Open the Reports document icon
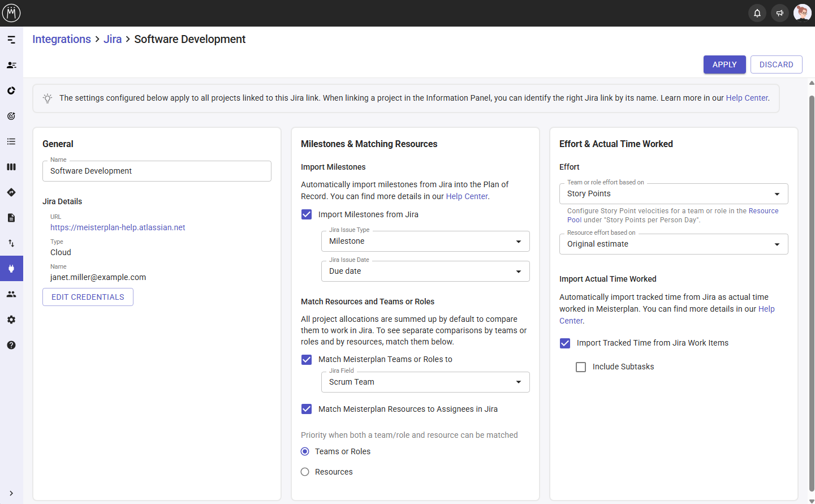Image resolution: width=815 pixels, height=504 pixels. (11, 218)
